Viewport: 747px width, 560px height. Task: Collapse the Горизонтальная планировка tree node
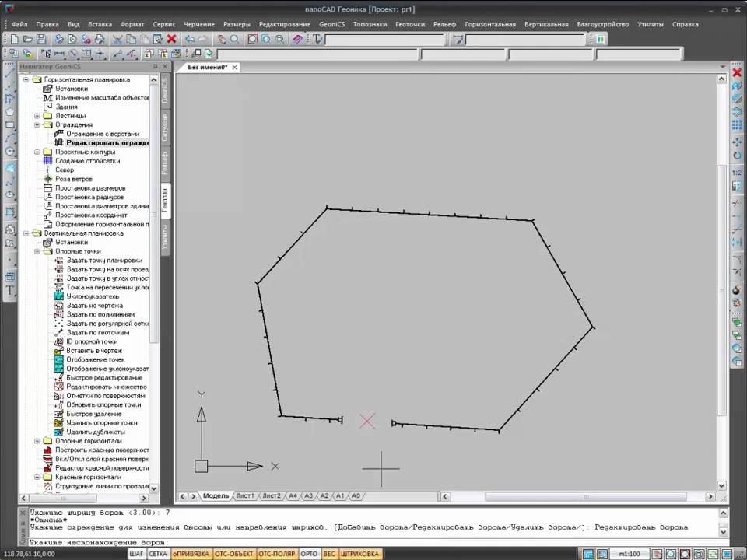point(26,79)
